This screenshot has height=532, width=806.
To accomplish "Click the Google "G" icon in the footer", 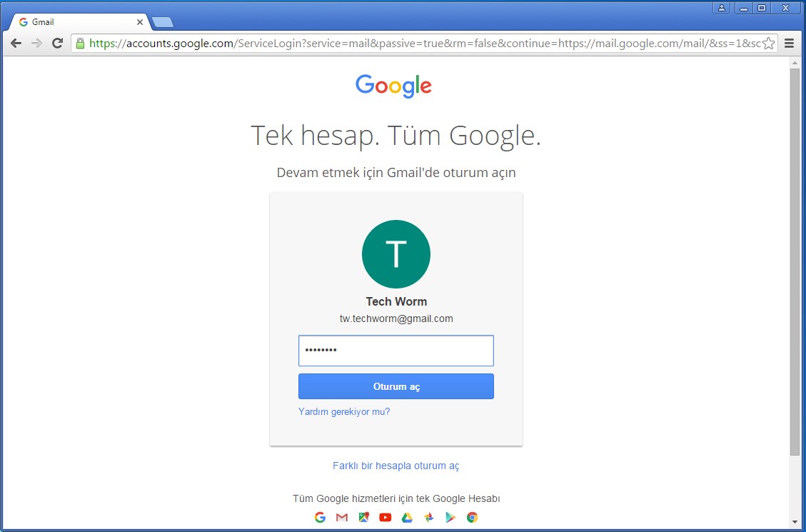I will 320,518.
